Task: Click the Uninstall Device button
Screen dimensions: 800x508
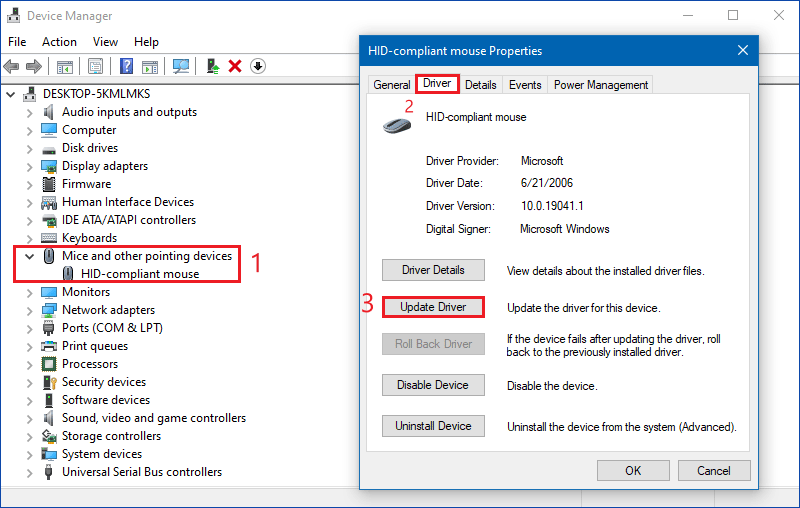Action: coord(433,426)
